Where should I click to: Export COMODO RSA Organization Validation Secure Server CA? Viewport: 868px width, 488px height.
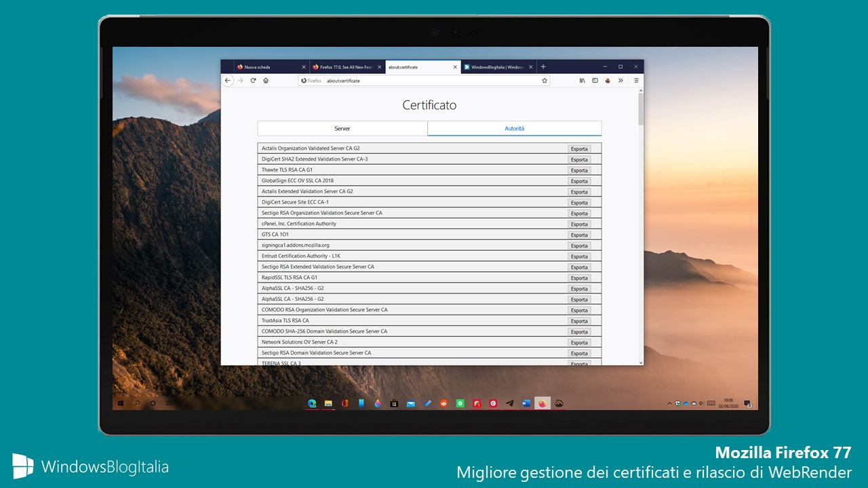(x=579, y=310)
